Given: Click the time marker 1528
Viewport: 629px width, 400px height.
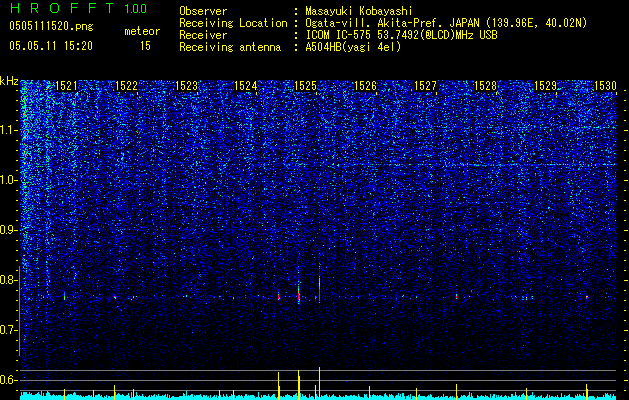Looking at the screenshot, I should pos(485,86).
